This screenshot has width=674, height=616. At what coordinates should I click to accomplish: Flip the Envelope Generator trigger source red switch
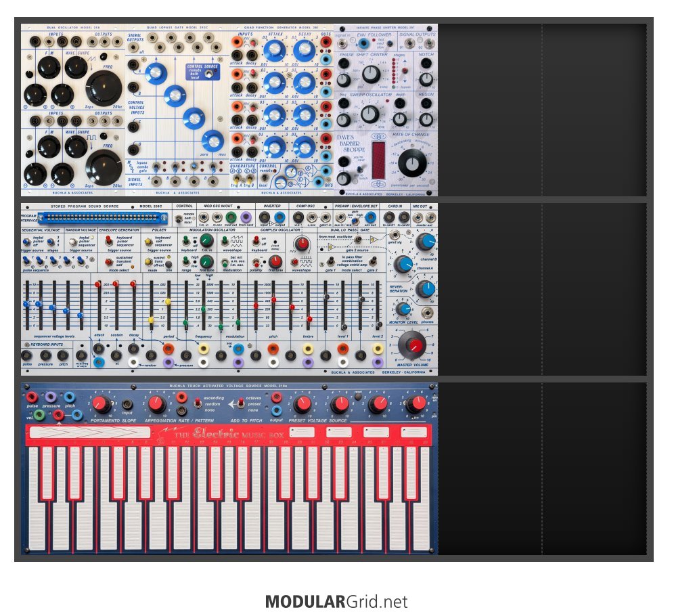coord(109,241)
